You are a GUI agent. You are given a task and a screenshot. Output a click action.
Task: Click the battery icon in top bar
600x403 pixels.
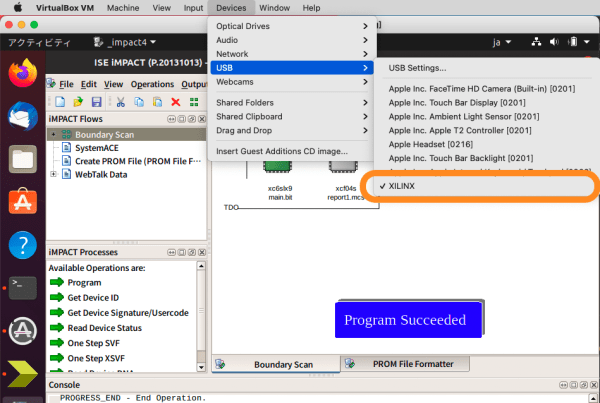click(x=572, y=42)
